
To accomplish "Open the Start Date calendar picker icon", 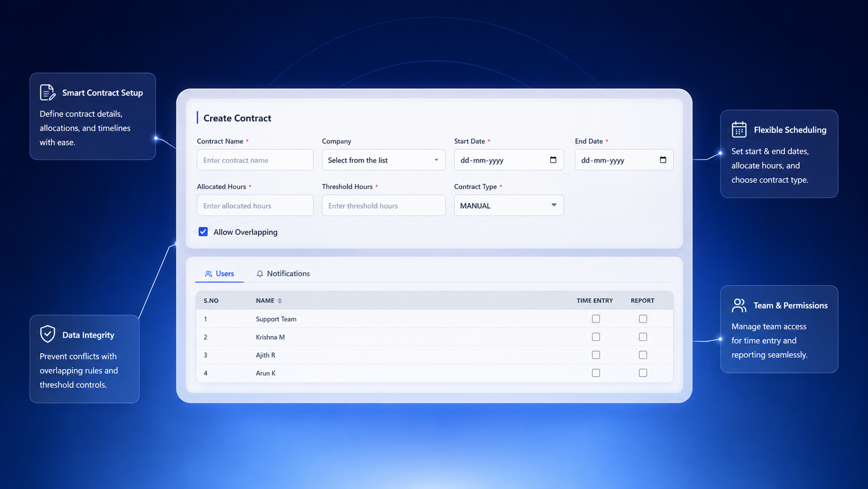I will coord(553,160).
